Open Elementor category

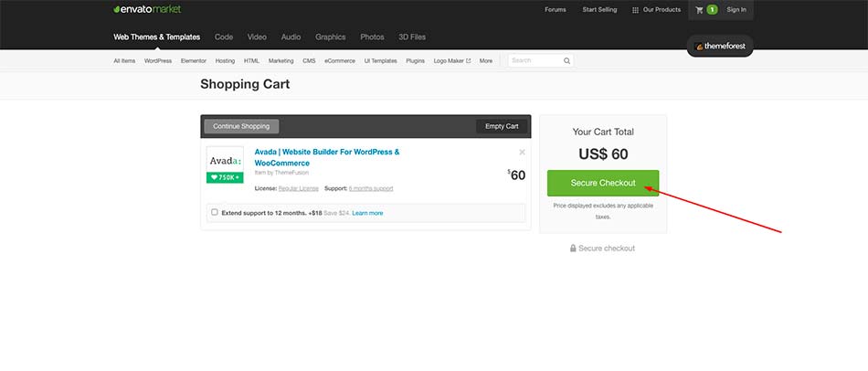click(x=193, y=61)
